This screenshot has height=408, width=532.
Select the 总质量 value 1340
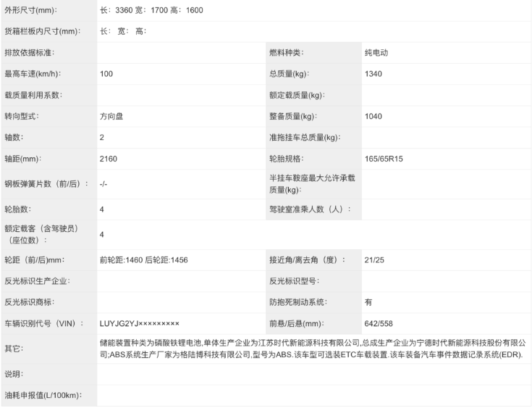[x=374, y=74]
